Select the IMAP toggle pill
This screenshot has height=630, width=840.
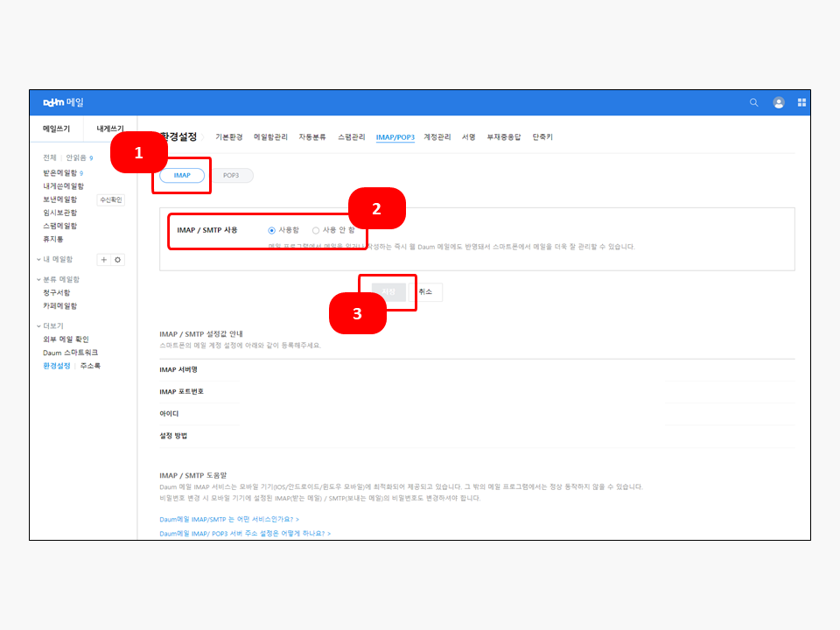(x=182, y=175)
